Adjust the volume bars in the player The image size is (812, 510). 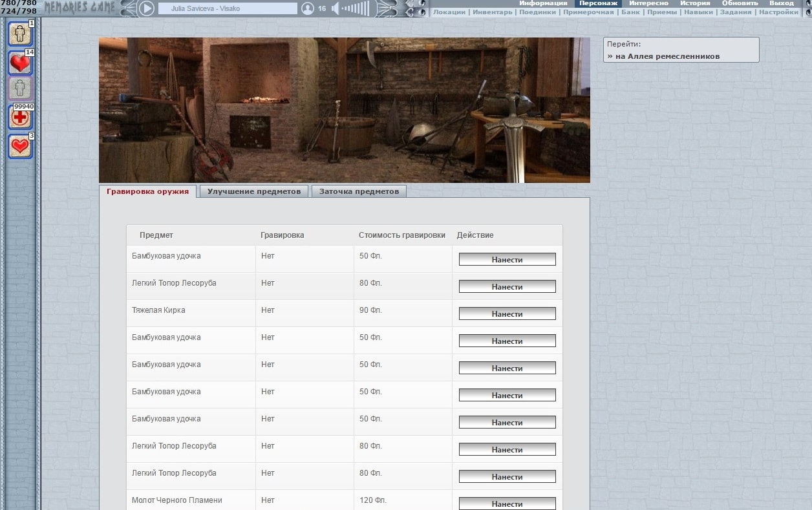[x=356, y=8]
